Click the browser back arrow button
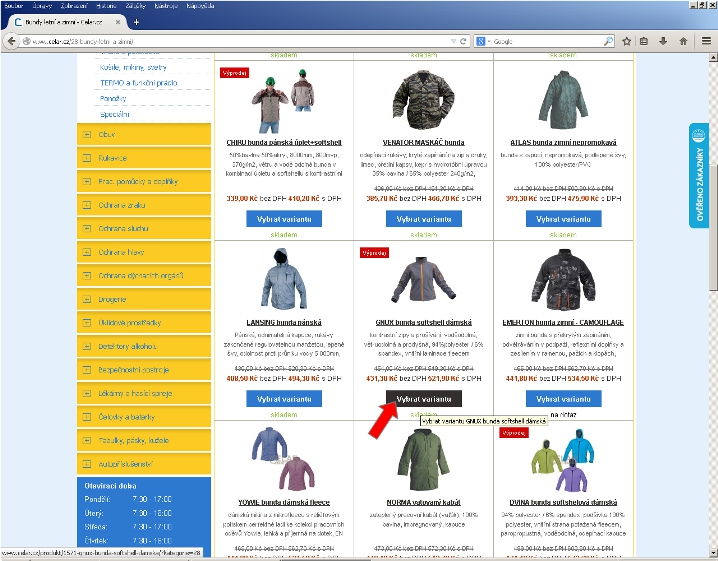 tap(11, 41)
